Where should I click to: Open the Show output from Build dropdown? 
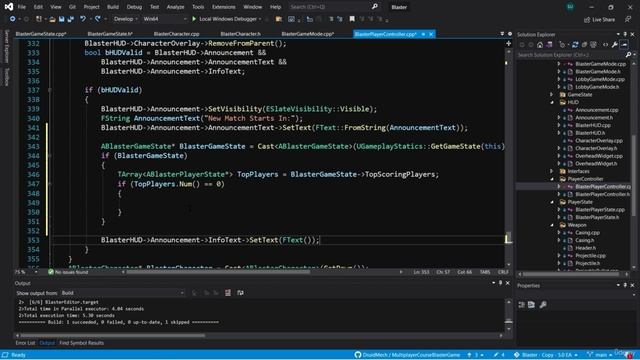coord(122,293)
